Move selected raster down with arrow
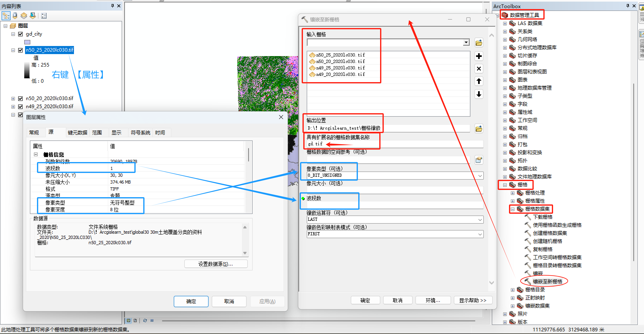The height and width of the screenshot is (334, 644). (x=479, y=94)
